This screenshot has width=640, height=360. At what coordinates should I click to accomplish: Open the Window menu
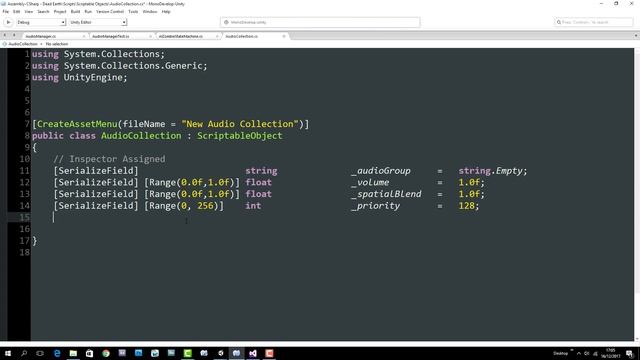(150, 11)
